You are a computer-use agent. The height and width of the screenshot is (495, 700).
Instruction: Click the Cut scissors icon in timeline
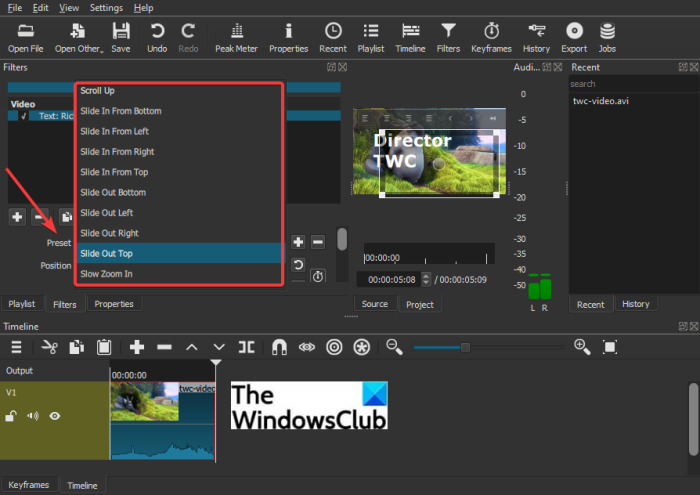(x=49, y=347)
